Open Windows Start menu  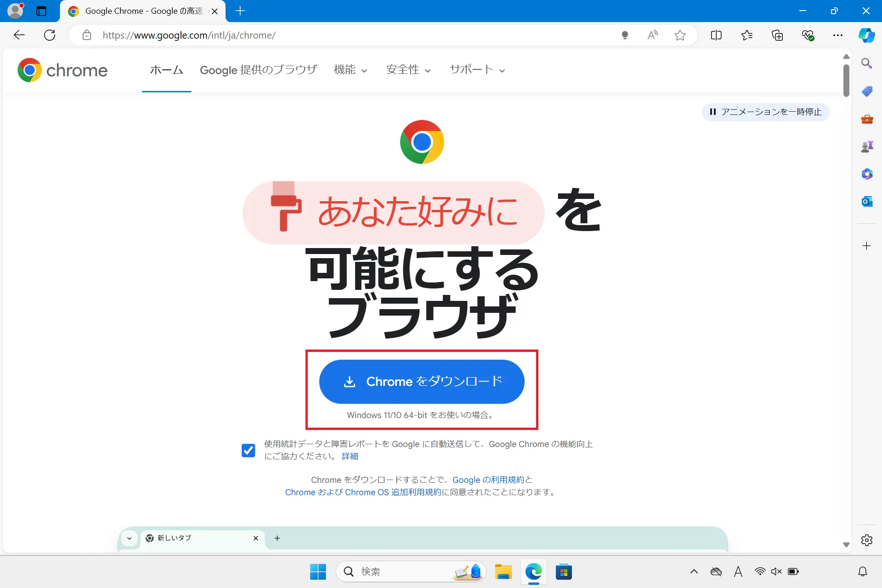pyautogui.click(x=318, y=571)
